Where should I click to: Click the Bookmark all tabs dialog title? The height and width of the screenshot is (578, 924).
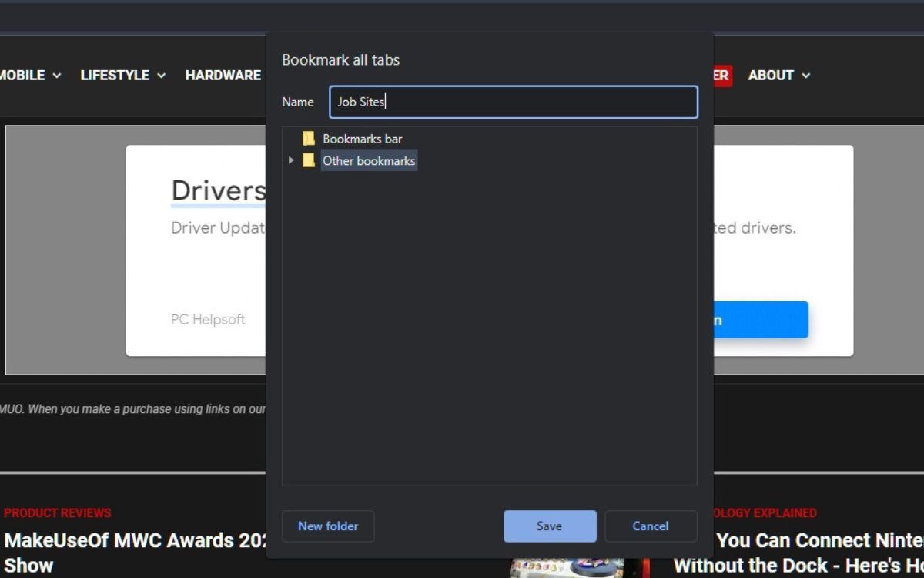tap(340, 59)
